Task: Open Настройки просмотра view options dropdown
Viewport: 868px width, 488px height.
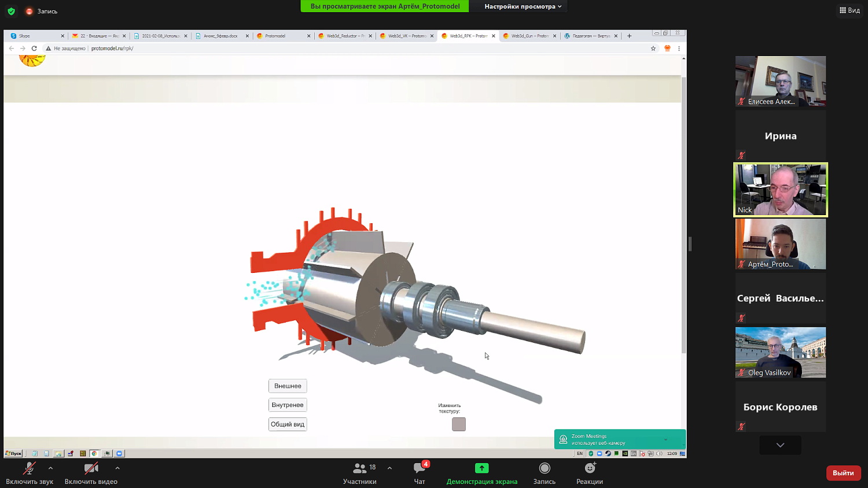Action: click(523, 6)
